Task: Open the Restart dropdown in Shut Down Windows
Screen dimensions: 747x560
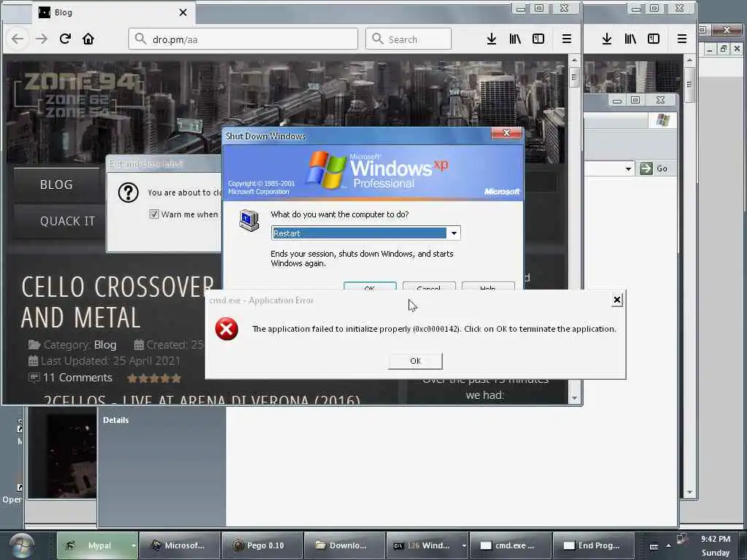Action: coord(454,233)
